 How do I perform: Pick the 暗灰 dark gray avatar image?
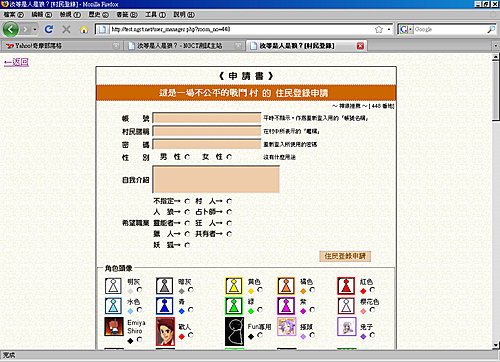(x=164, y=286)
